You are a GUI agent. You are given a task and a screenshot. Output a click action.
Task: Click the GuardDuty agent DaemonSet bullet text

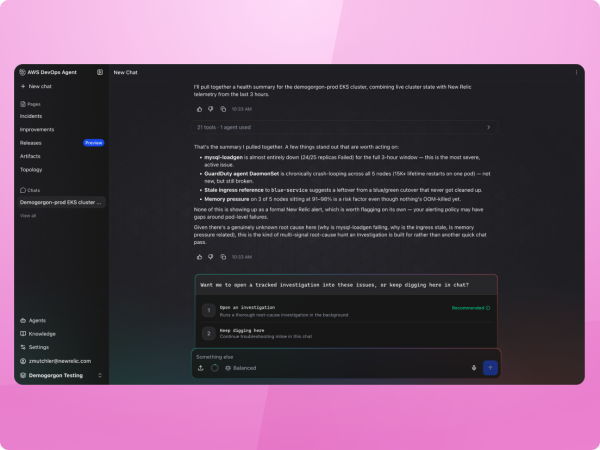(x=347, y=177)
